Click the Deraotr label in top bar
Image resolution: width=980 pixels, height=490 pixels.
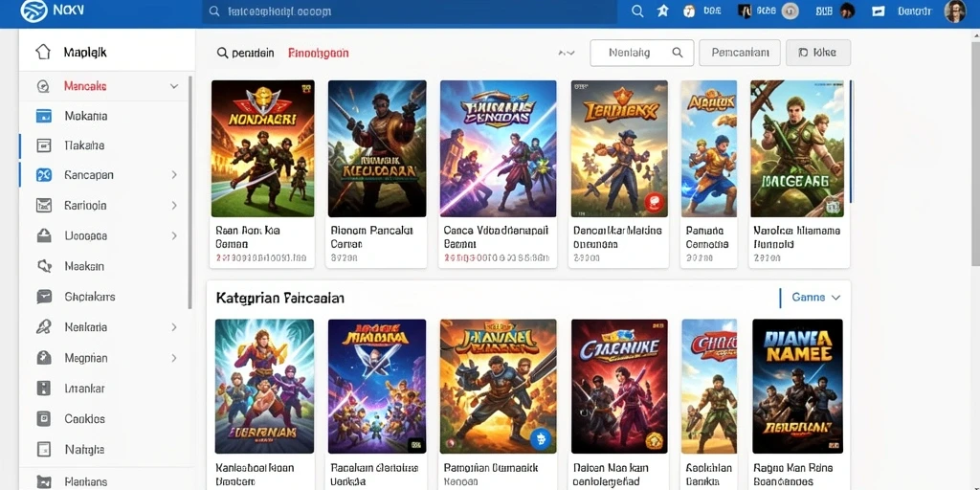coord(915,11)
